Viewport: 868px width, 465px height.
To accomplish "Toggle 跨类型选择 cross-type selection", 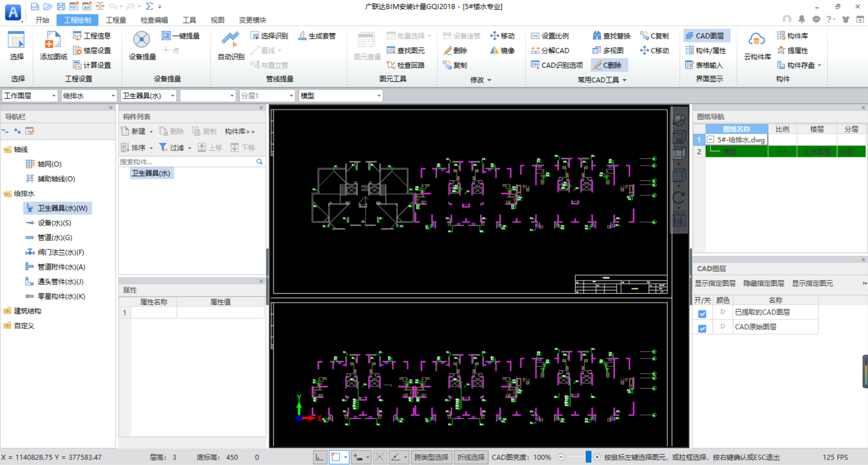I will [x=431, y=457].
